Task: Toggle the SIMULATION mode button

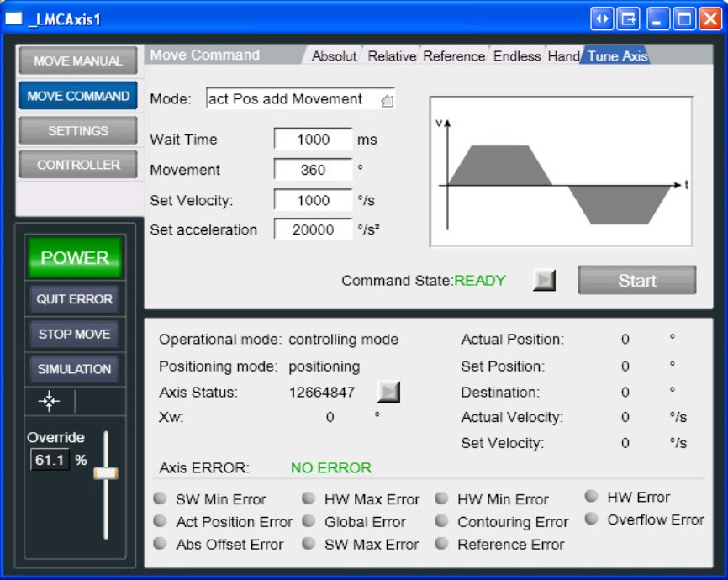Action: coord(74,369)
